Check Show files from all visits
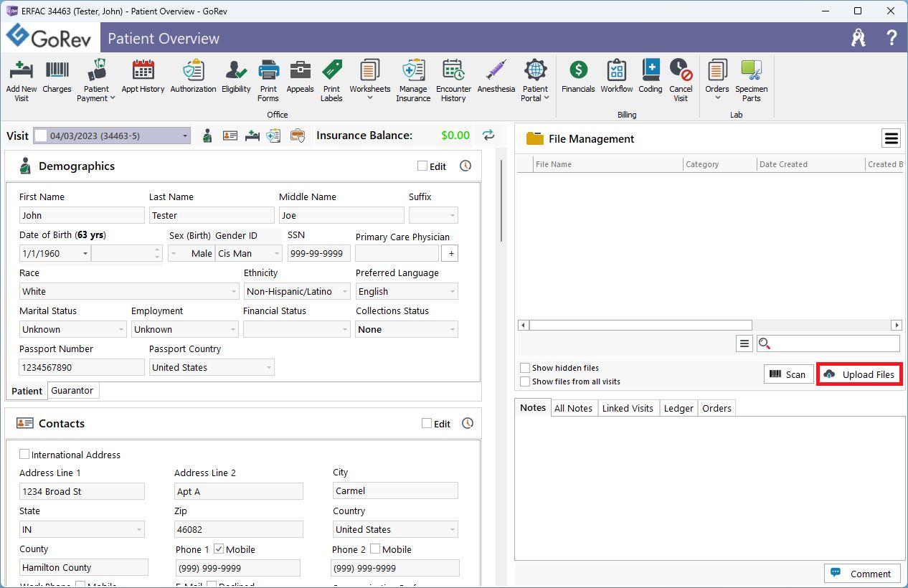Viewport: 908px width, 588px height. 525,381
